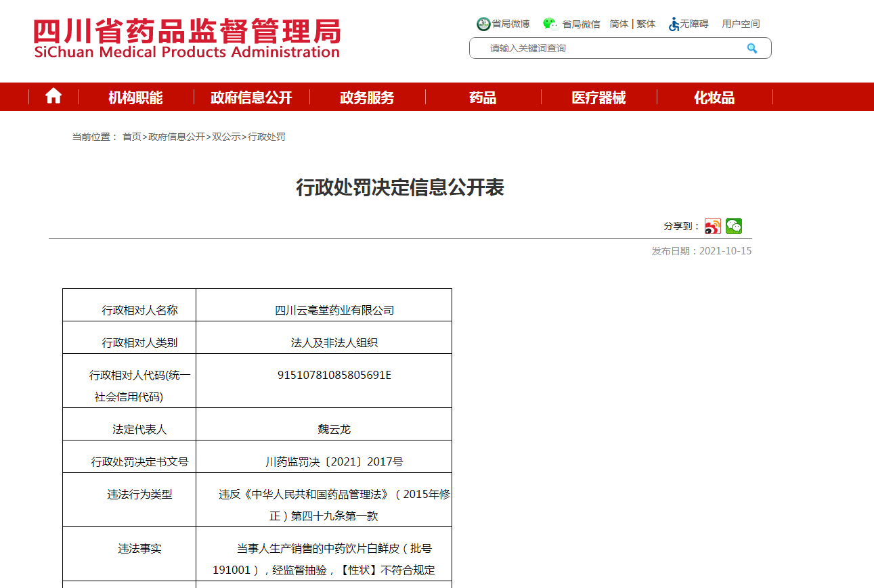
Task: Click the accessibility wheelchair icon
Action: pos(674,24)
